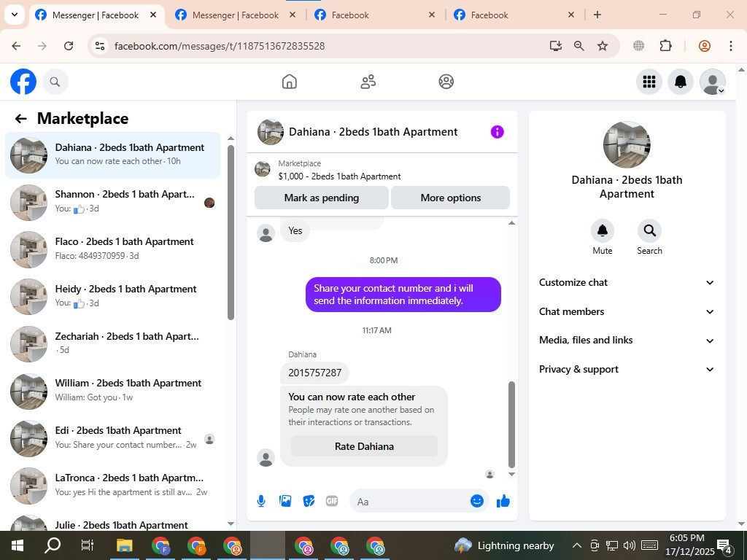The image size is (747, 560).
Task: Open Flaco conversation in the list
Action: click(x=113, y=249)
